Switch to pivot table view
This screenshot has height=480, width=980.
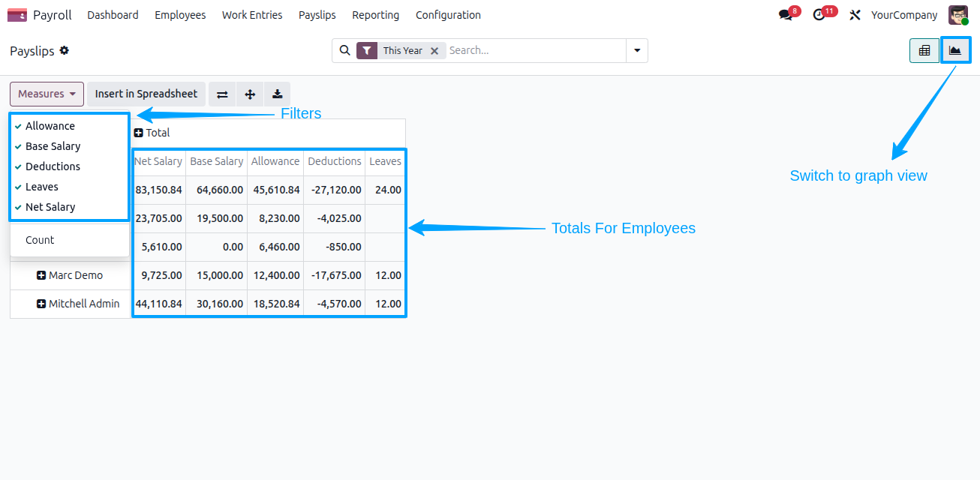[924, 50]
